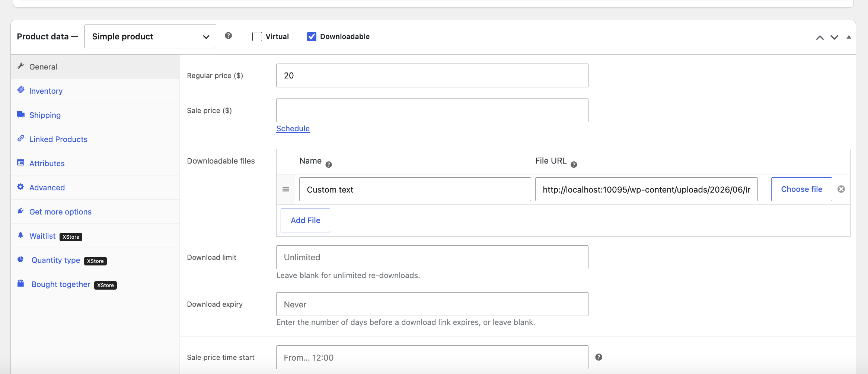Click the Advanced gear icon
Viewport: 868px width, 374px height.
tap(21, 187)
